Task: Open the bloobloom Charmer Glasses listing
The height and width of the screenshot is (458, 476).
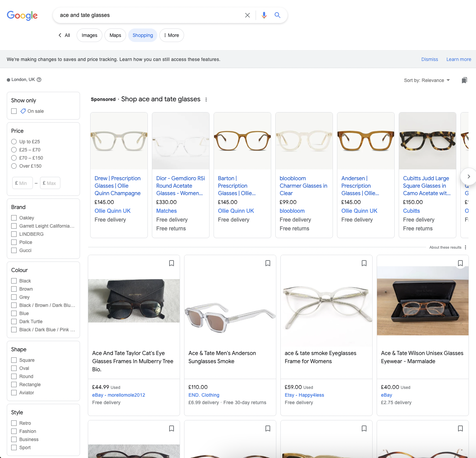Action: (303, 186)
